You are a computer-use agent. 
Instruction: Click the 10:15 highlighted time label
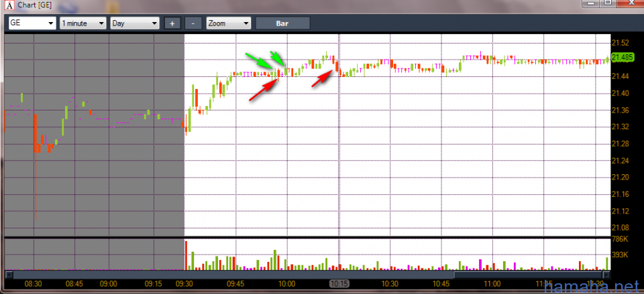pos(339,284)
